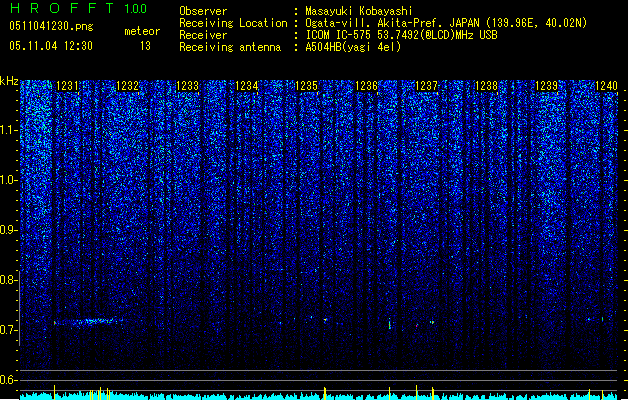Click the 1234 time marker
Viewport: 629px width, 400px height.
[246, 86]
